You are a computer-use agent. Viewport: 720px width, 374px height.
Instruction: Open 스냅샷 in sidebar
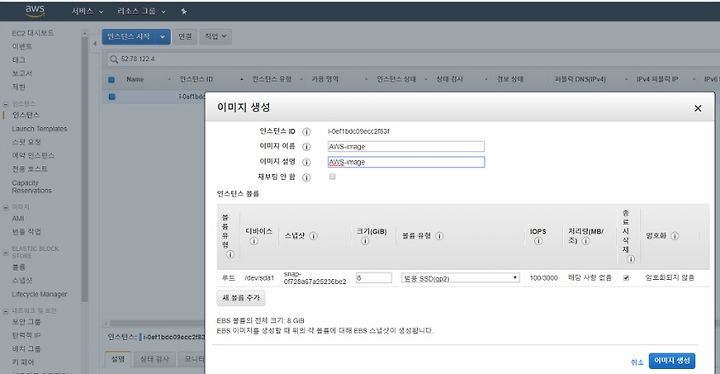tap(22, 280)
